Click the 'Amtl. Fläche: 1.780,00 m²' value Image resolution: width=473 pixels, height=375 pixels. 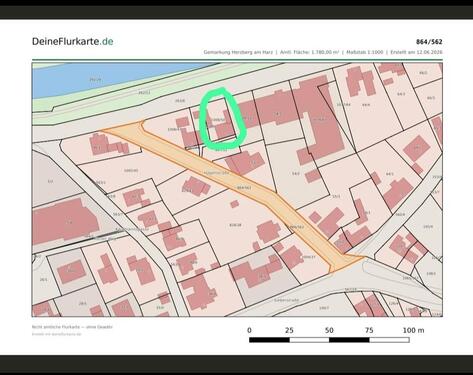coord(310,52)
